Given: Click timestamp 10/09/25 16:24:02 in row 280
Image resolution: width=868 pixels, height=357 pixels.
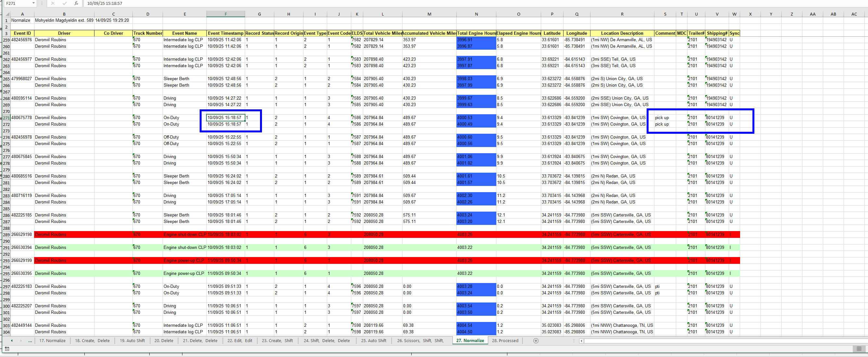Looking at the screenshot, I should pos(225,176).
